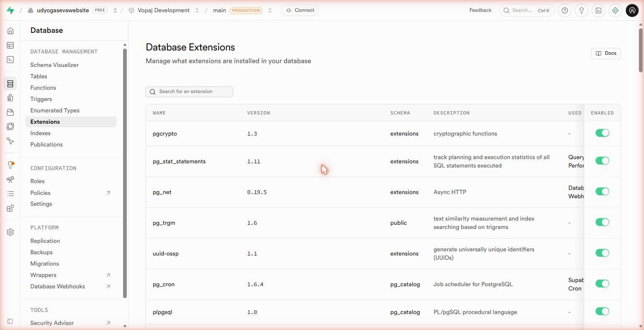Screen dimensions: 644x330
Task: Disable the pg_cron extension toggle
Action: [602, 284]
